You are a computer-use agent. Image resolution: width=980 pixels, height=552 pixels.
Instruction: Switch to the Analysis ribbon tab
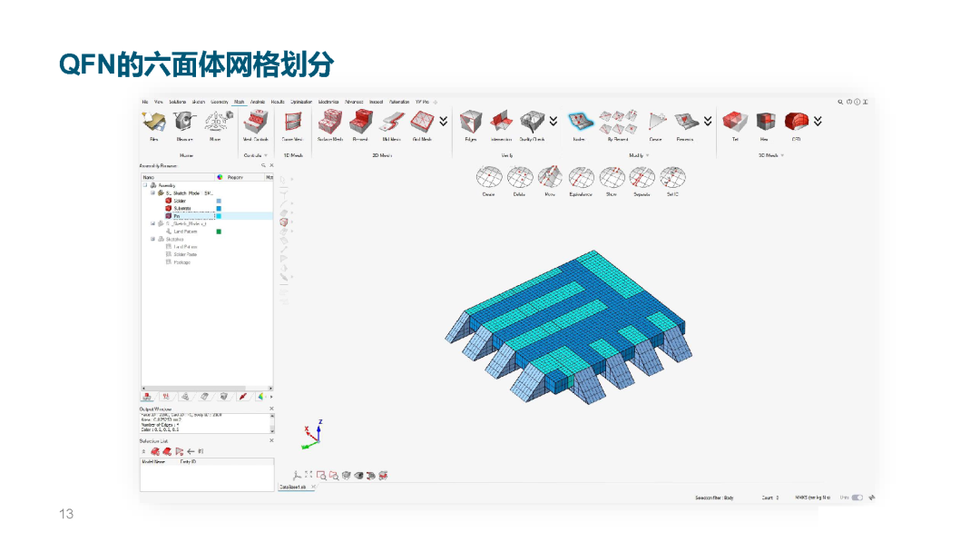(x=258, y=102)
